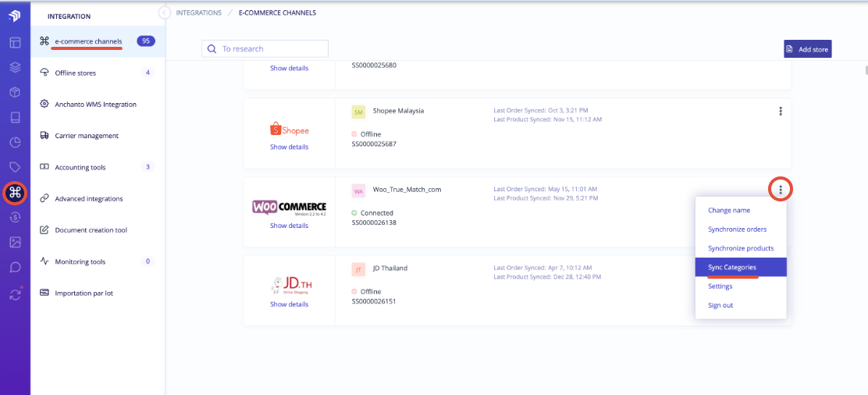Open the chat bubble icon in the sidebar

[15, 268]
